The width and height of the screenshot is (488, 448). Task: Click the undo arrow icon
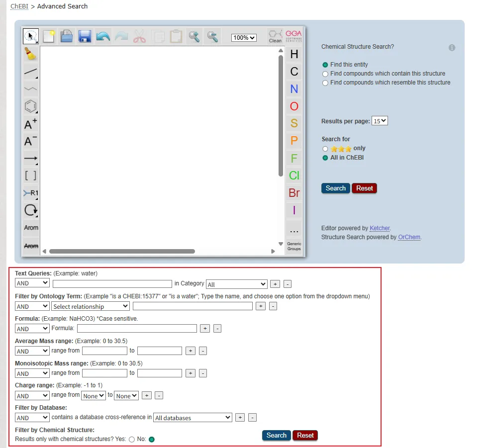tap(103, 36)
